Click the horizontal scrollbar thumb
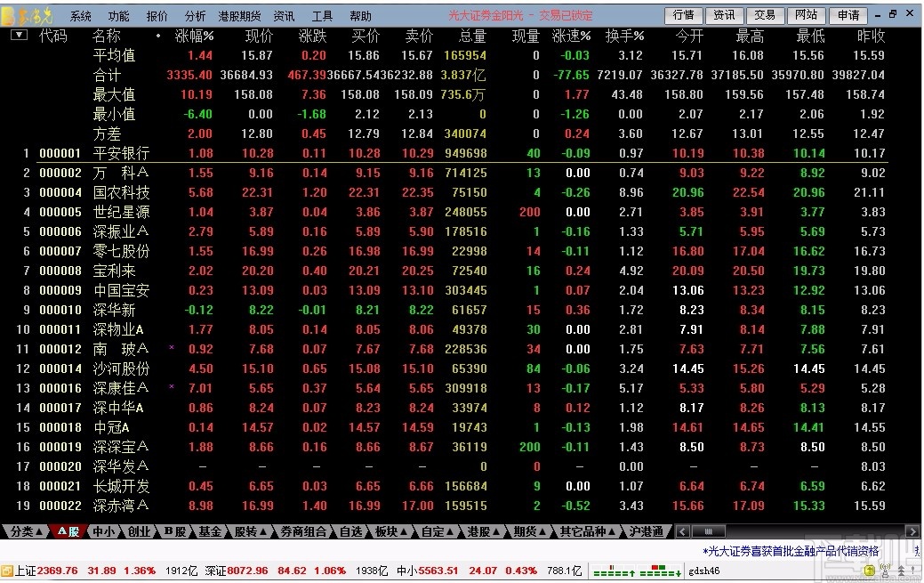This screenshot has width=924, height=583. click(x=710, y=531)
